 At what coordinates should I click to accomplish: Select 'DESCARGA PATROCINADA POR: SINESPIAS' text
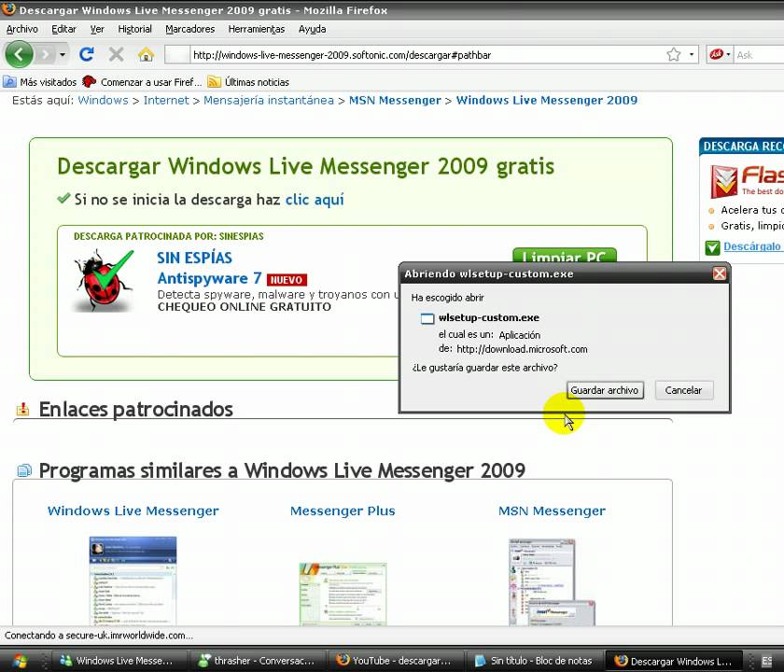[169, 236]
